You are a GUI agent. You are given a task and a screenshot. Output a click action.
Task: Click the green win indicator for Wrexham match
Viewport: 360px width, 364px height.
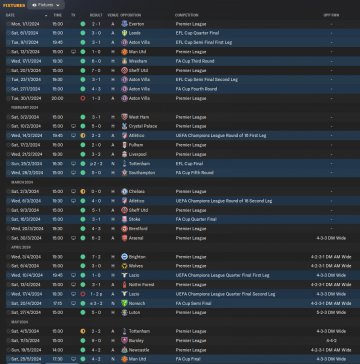pos(83,61)
